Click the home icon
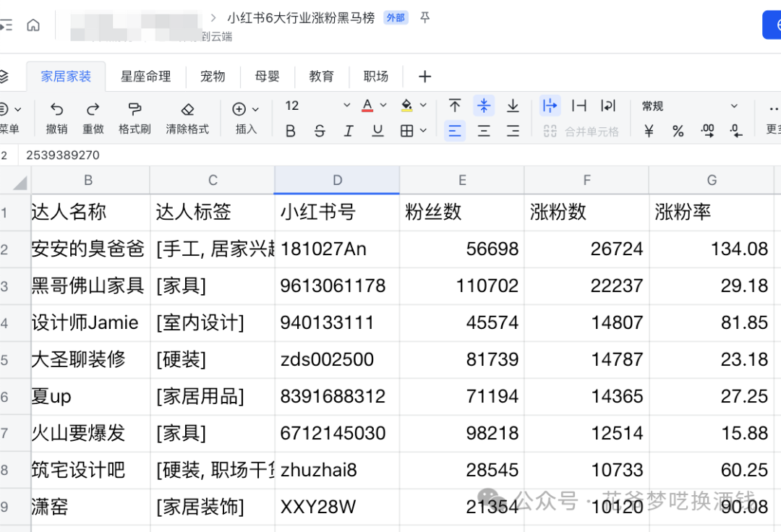The image size is (781, 532). [x=33, y=25]
